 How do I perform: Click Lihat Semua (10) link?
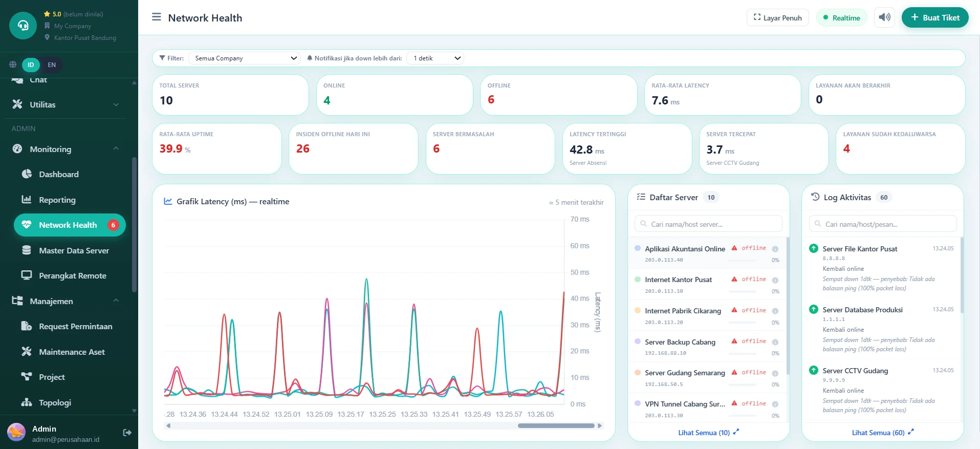tap(708, 433)
